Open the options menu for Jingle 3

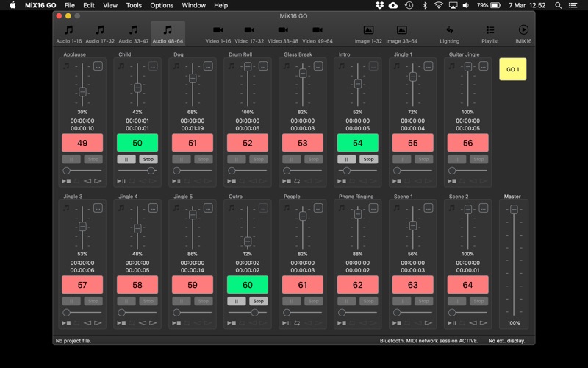pyautogui.click(x=98, y=208)
